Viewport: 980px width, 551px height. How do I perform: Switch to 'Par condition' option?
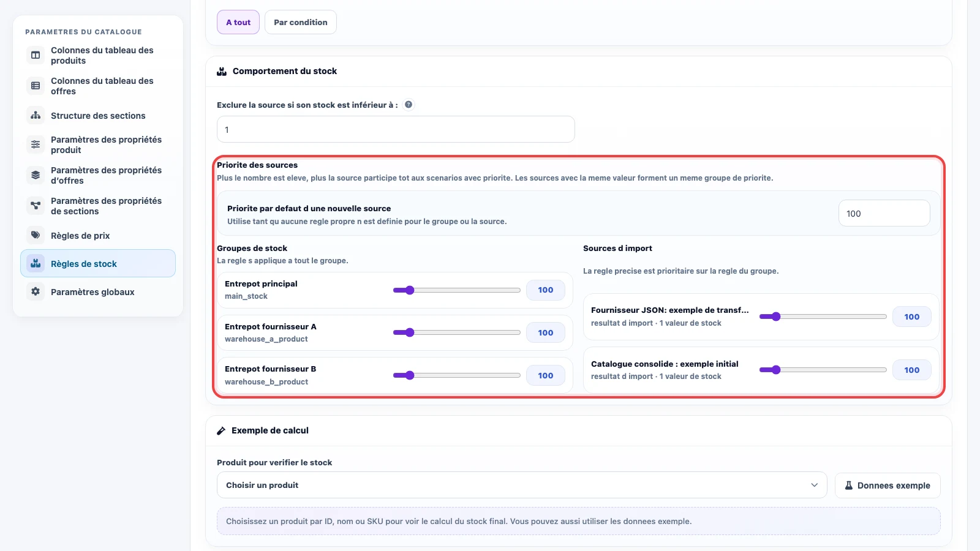tap(301, 22)
